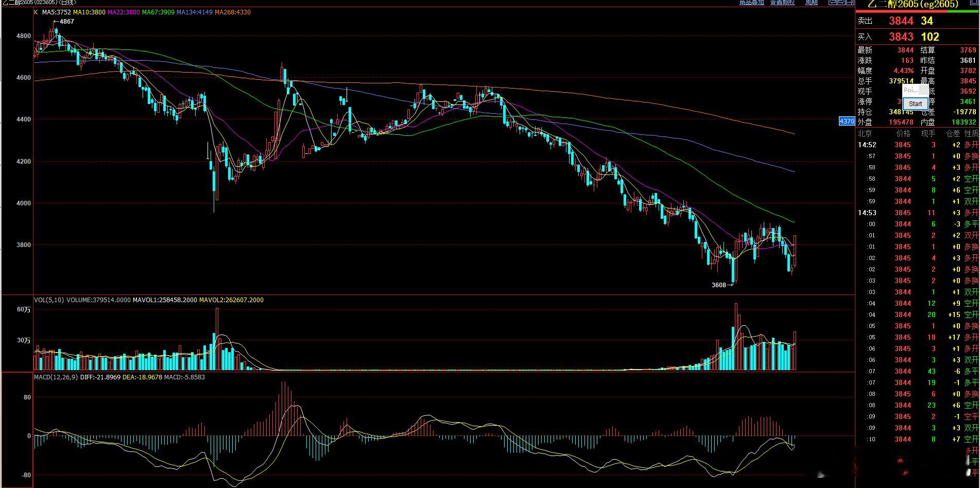Click the 4000 price axis label

24,203
